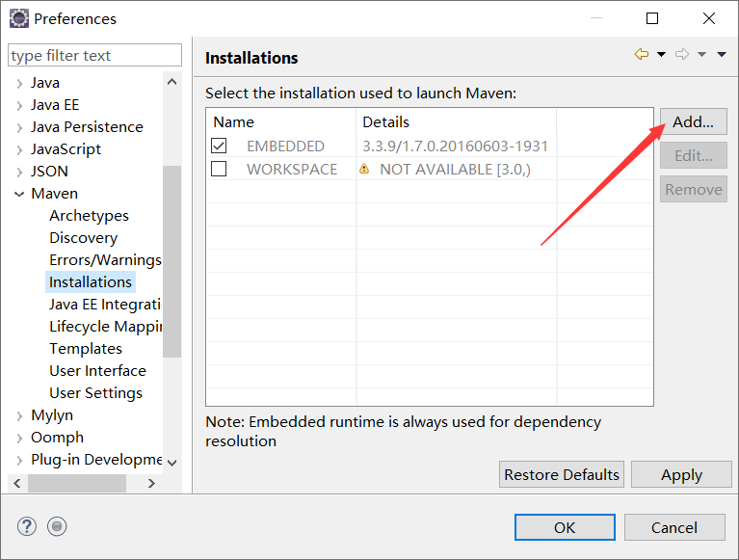Click the Add... button
The image size is (739, 560).
coord(694,121)
